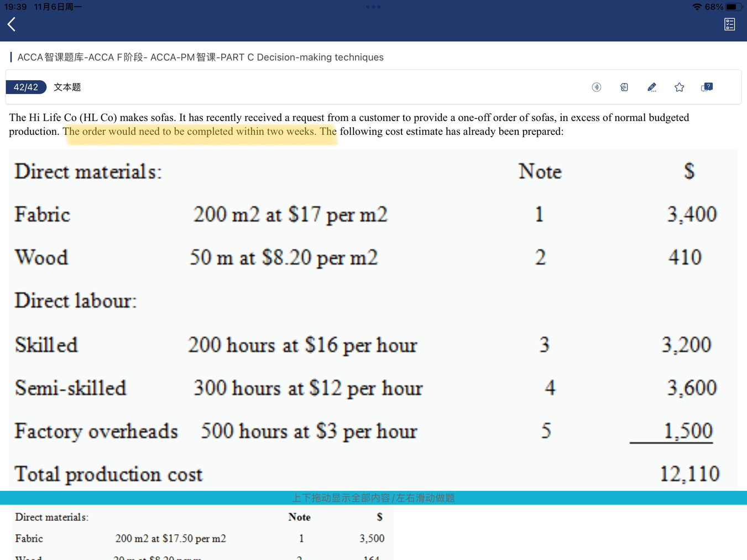Tap the Fabric row amount 3,400
Viewport: 747px width, 560px height.
[x=691, y=214]
